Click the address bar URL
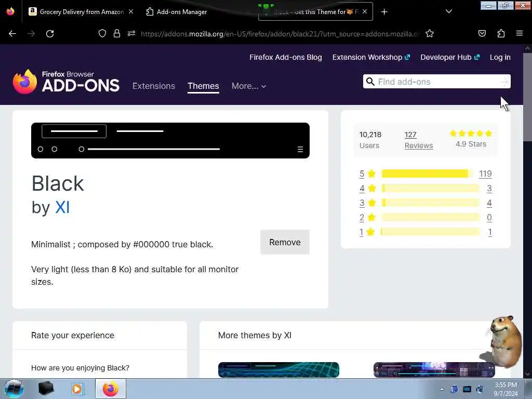 coord(280,34)
